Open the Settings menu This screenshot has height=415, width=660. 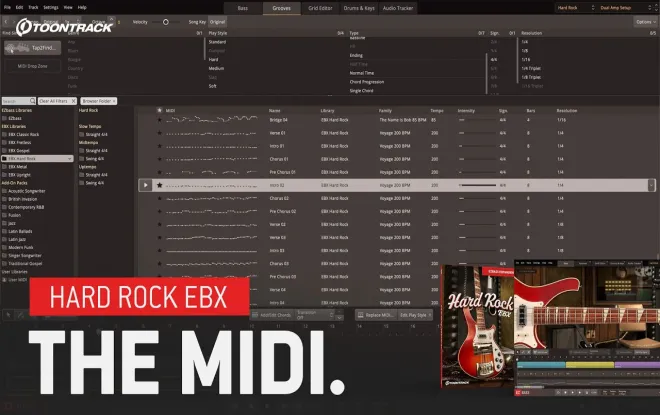(51, 7)
